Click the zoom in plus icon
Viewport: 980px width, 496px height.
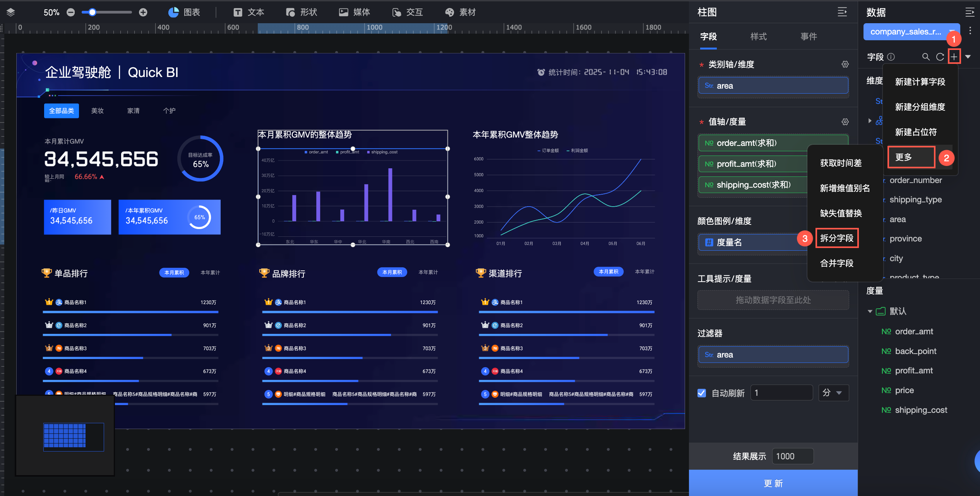[143, 12]
